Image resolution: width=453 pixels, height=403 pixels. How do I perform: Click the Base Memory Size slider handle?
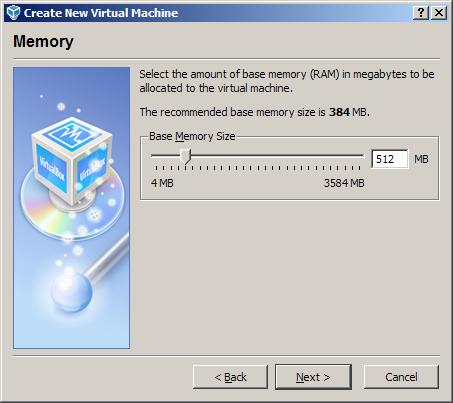[185, 156]
